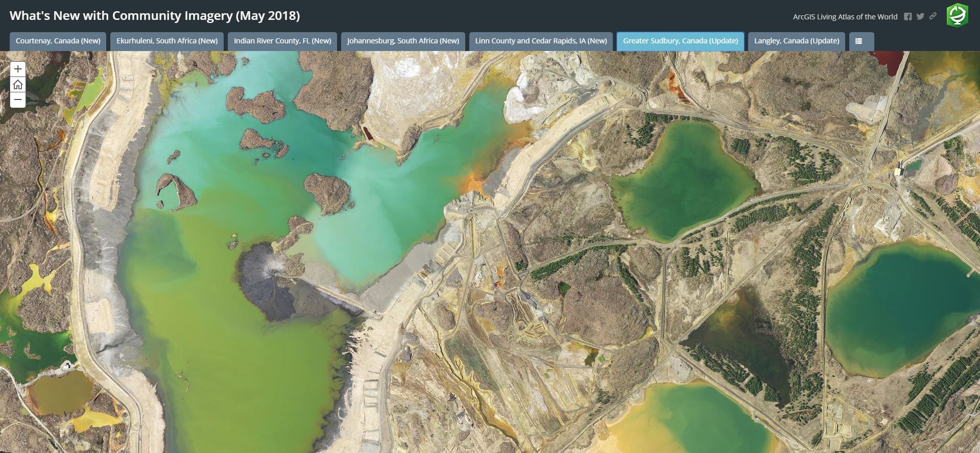Open Linn County and Cedar Rapids tab

(x=541, y=41)
